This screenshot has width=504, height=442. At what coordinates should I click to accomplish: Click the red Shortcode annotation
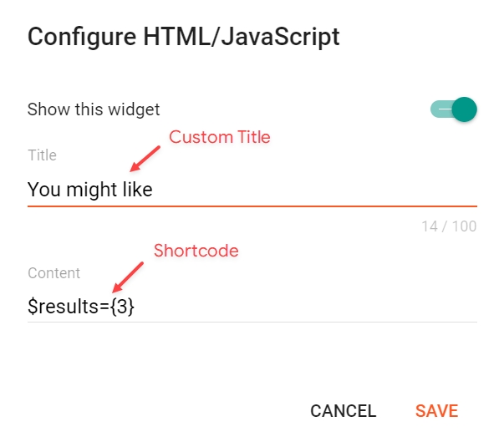[196, 251]
